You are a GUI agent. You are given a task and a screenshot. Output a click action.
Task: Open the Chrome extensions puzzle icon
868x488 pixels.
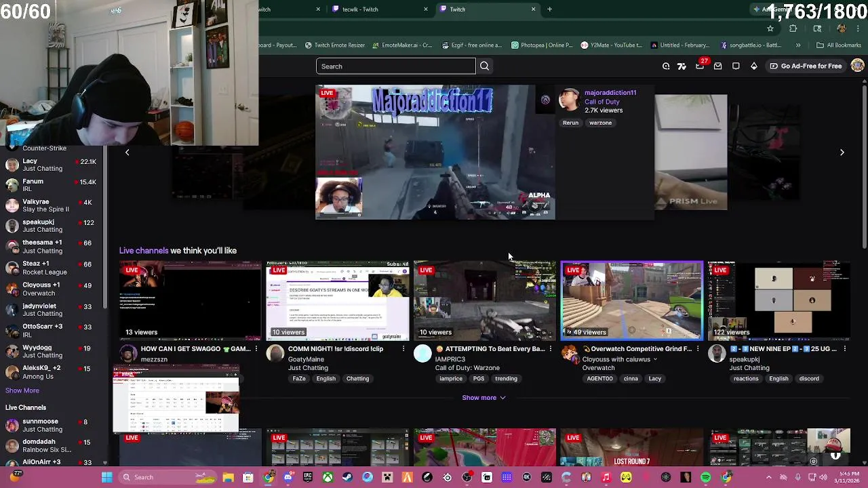(x=793, y=28)
